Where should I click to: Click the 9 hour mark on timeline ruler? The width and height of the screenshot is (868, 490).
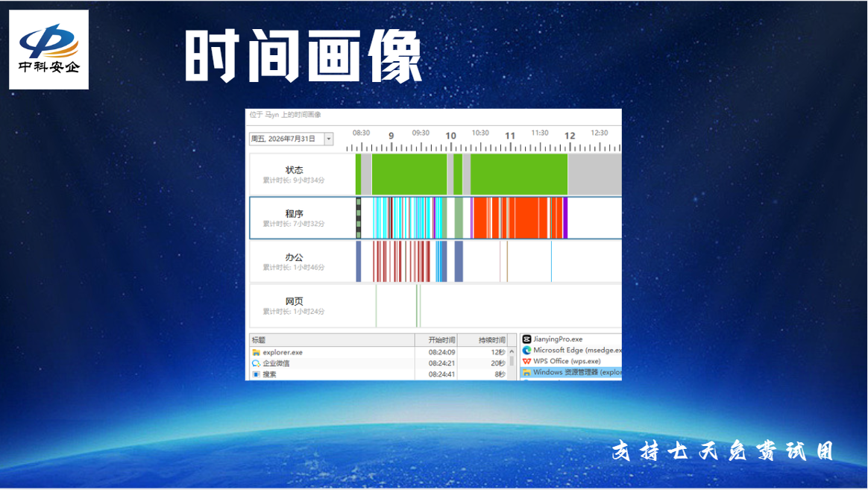pos(391,136)
